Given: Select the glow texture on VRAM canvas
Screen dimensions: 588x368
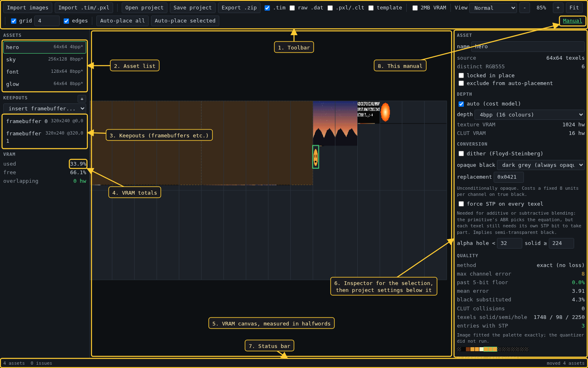Looking at the screenshot, I should coord(385,112).
